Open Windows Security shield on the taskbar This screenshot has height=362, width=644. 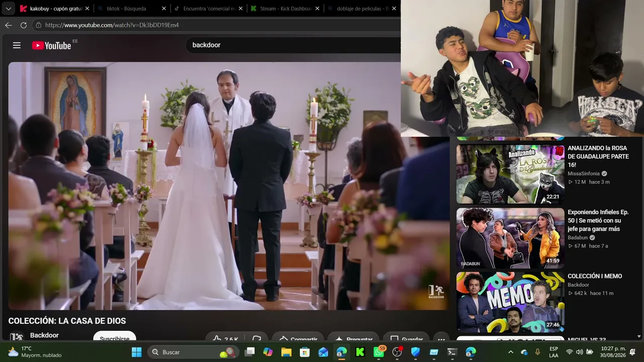click(x=416, y=352)
